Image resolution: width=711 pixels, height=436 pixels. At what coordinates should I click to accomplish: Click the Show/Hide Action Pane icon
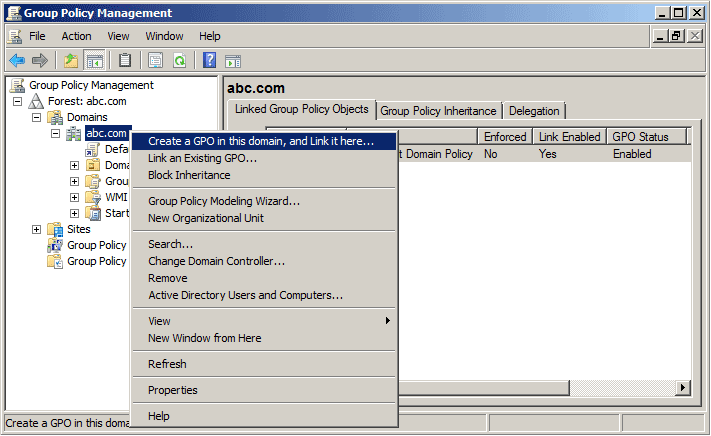click(x=233, y=60)
